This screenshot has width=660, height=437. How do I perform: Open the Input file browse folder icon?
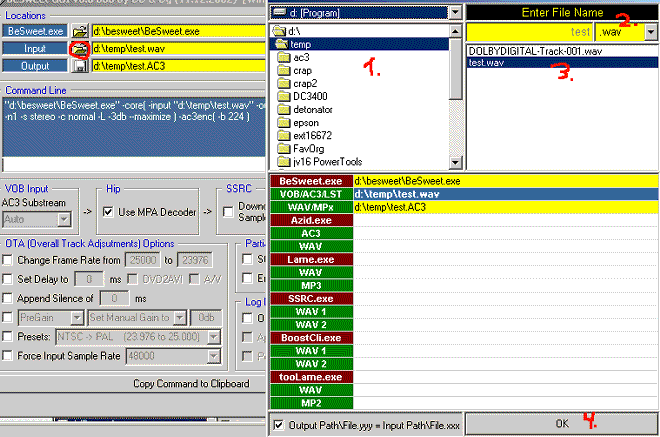coord(80,49)
